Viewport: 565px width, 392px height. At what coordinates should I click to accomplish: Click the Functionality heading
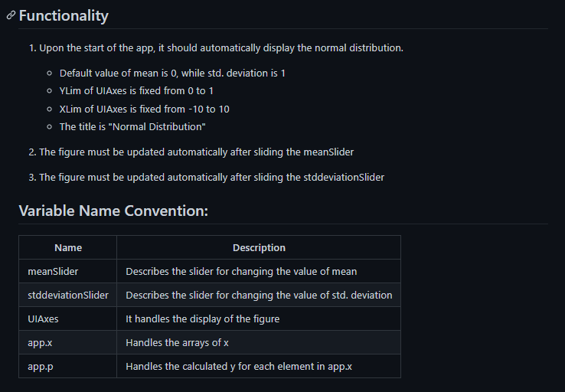64,16
